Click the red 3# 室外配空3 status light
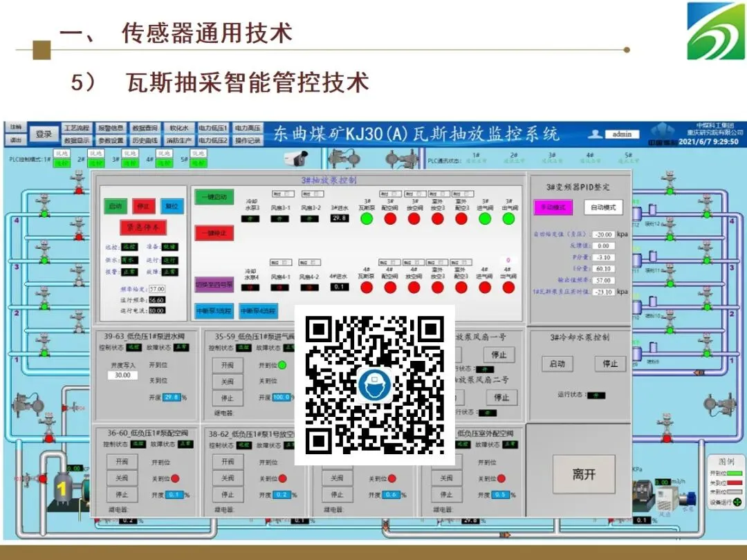 tap(461, 218)
